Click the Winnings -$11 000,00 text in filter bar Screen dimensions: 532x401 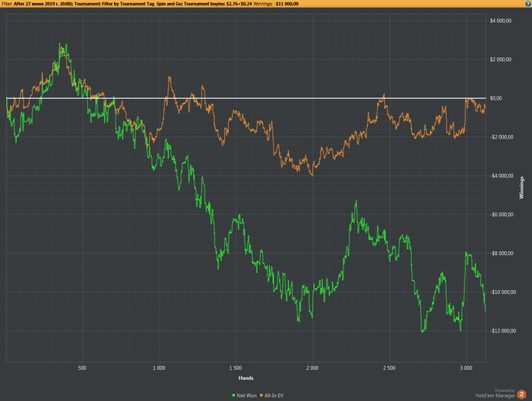tap(276, 4)
